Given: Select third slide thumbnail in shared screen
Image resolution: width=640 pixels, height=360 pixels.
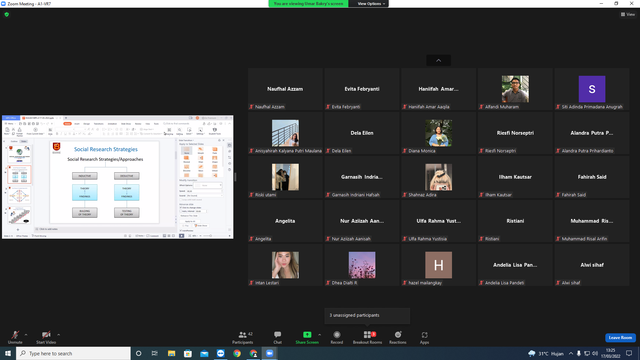Looking at the screenshot, I should (19, 195).
